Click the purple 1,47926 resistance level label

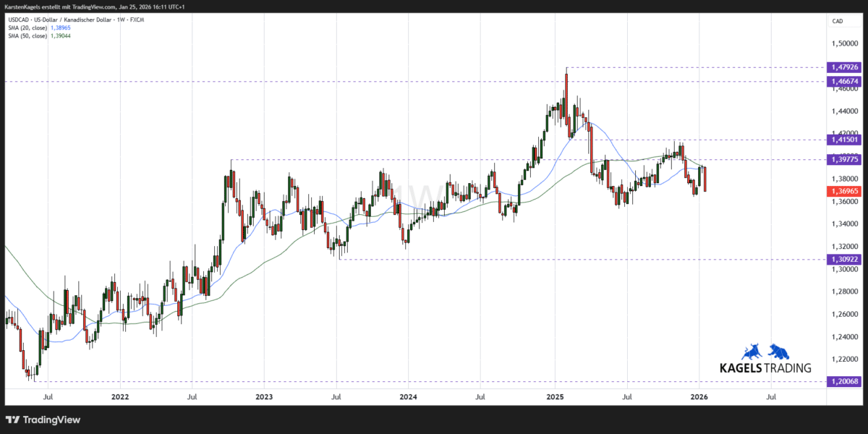pyautogui.click(x=844, y=67)
